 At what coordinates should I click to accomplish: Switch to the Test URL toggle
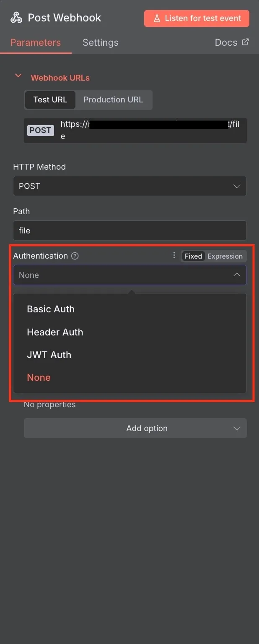[x=50, y=100]
